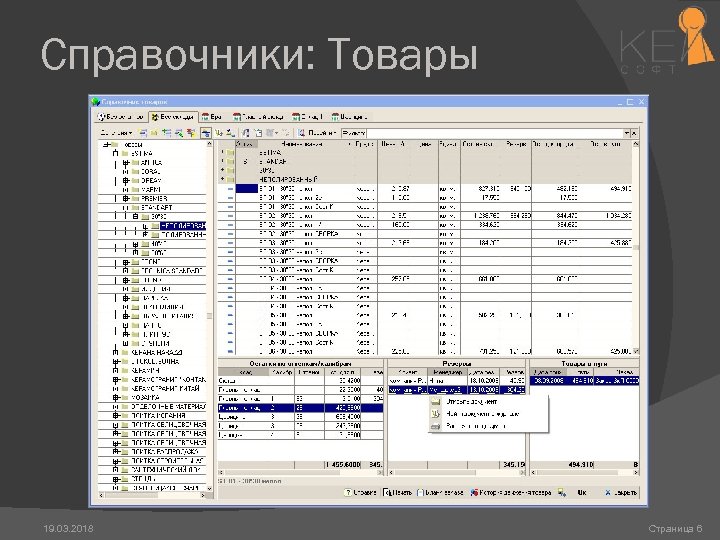
Task: Click the КЕРАМИН folder icon in tree
Action: tap(125, 370)
